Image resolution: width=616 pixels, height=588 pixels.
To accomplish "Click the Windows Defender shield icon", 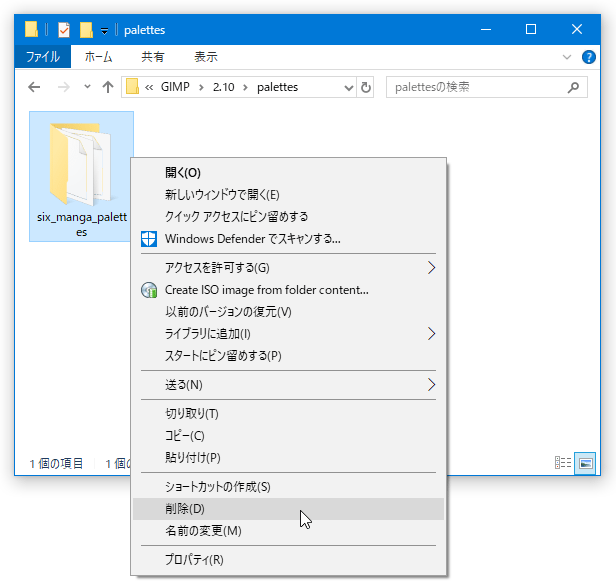I will coord(149,239).
